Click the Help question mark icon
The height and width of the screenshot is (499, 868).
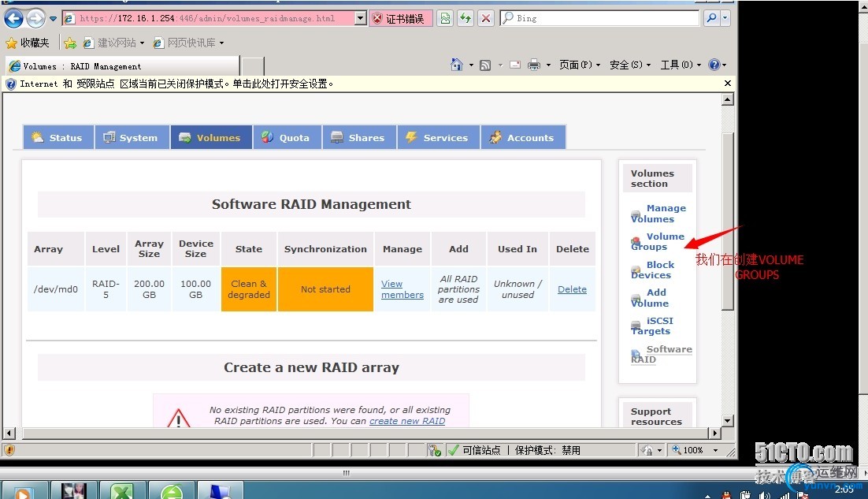coord(714,65)
